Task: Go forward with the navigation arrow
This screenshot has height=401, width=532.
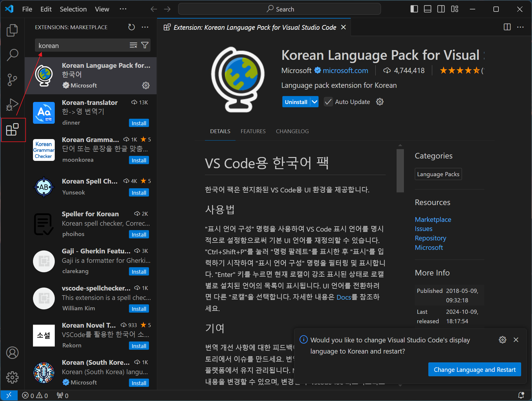Action: pyautogui.click(x=167, y=9)
